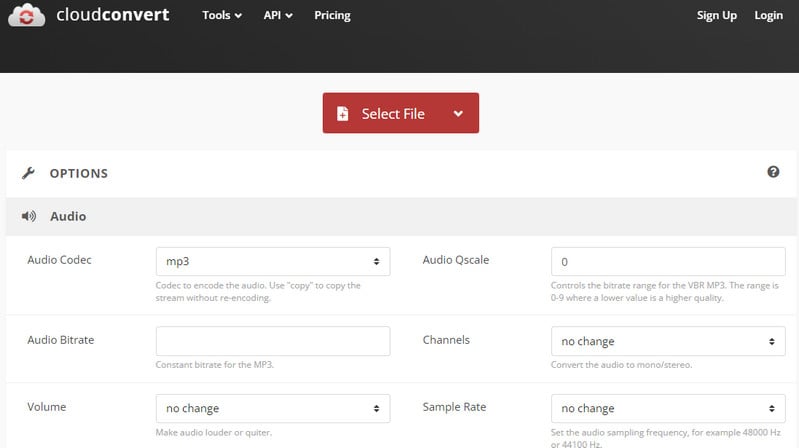The width and height of the screenshot is (799, 448).
Task: Click the Select File button
Action: (x=401, y=113)
